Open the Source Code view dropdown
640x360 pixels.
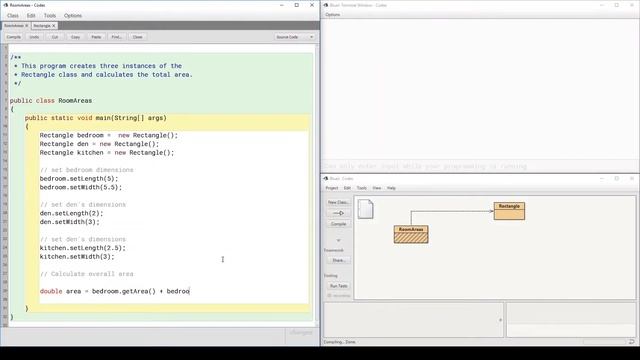[x=294, y=37]
